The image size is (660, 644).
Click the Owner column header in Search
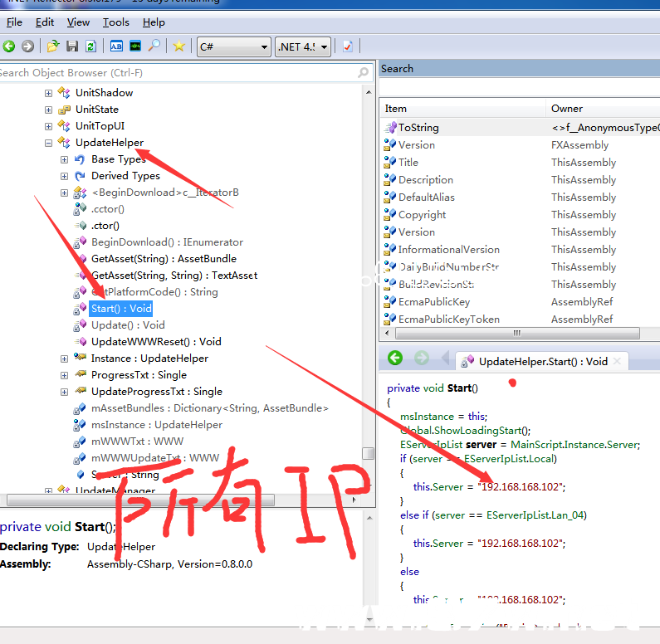(567, 109)
